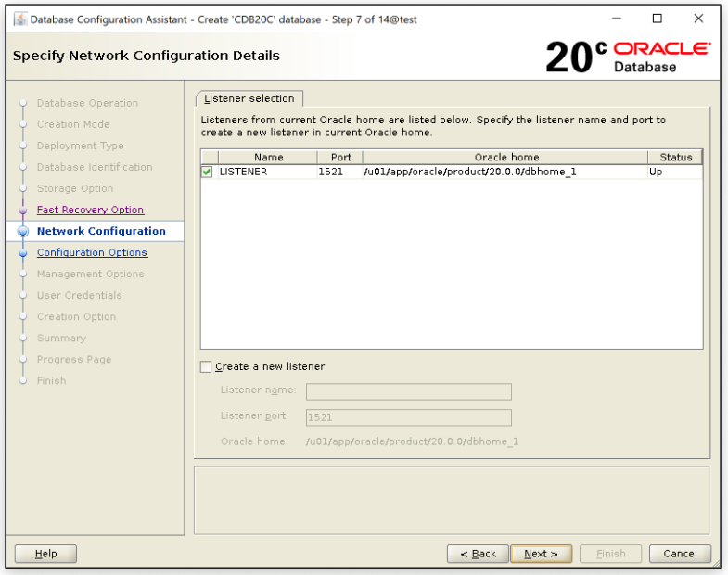The image size is (728, 575).
Task: Click the Oracle 20c Database logo
Action: coord(627,57)
